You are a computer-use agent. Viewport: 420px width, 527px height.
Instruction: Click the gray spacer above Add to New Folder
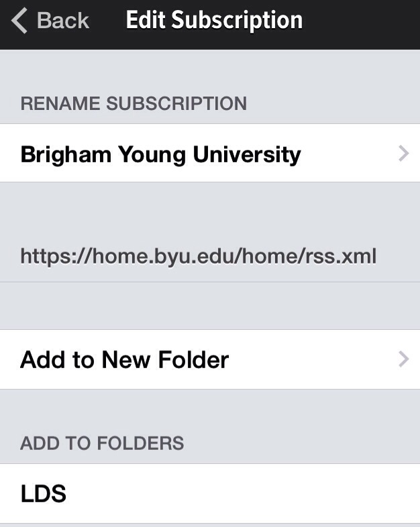click(x=210, y=306)
